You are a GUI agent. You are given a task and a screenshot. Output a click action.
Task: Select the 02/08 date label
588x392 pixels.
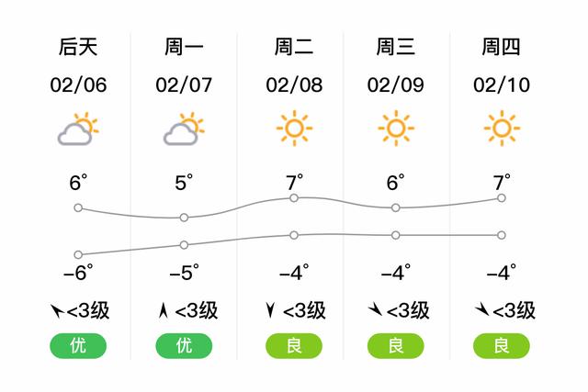coord(294,85)
